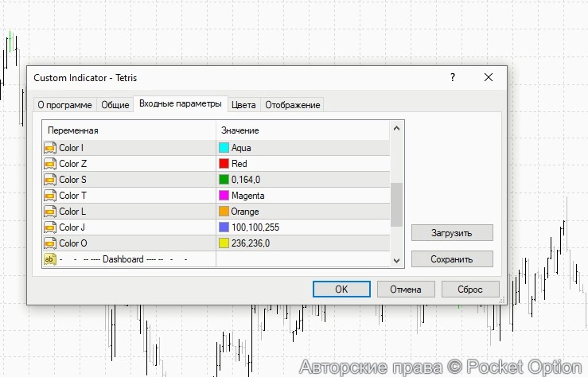588x377 pixels.
Task: Click the Color J variable icon
Action: tap(50, 227)
